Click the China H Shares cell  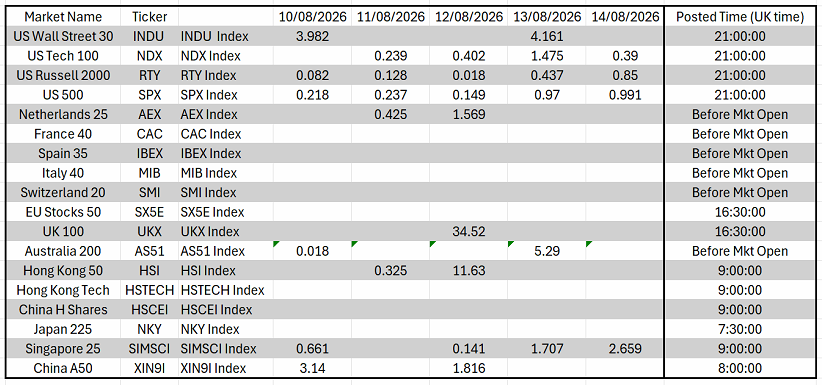(x=63, y=309)
